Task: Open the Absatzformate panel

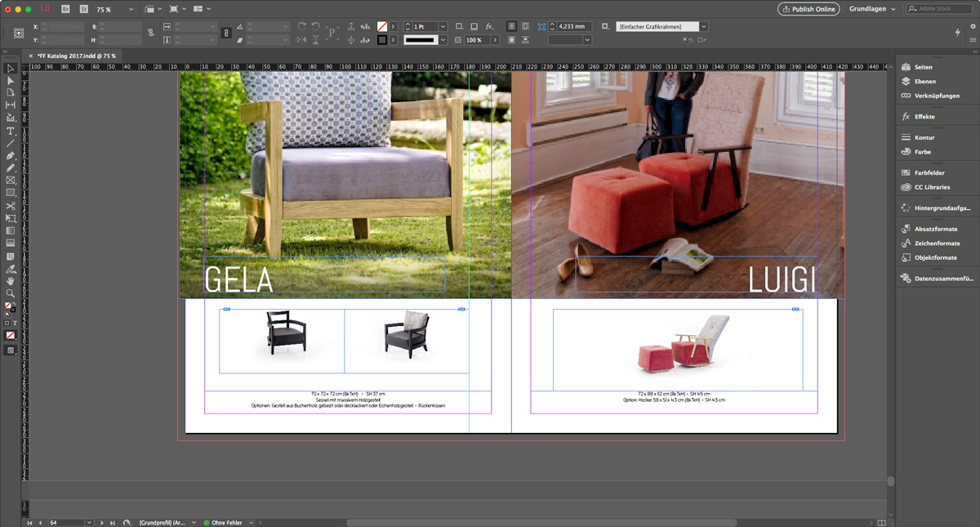Action: [x=936, y=230]
